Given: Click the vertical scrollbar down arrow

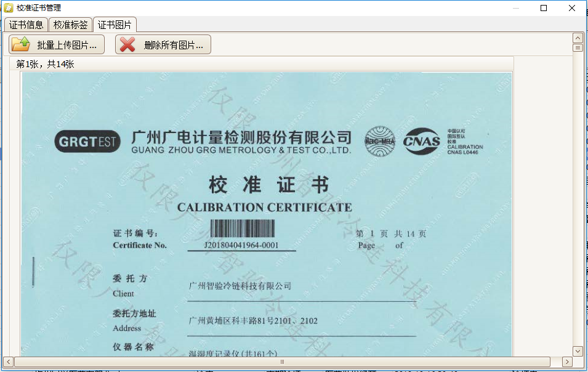Looking at the screenshot, I should pos(578,352).
